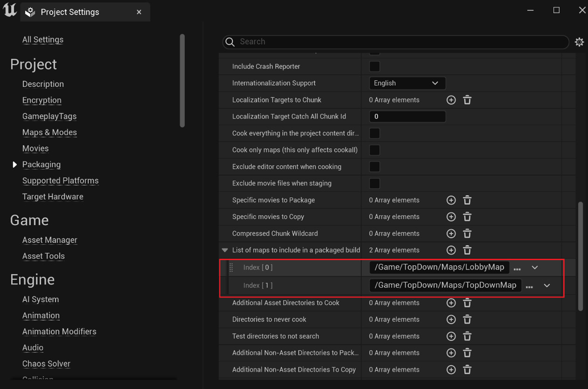Screen dimensions: 588x389
Task: Click the LobbyMap path text field
Action: pos(439,267)
